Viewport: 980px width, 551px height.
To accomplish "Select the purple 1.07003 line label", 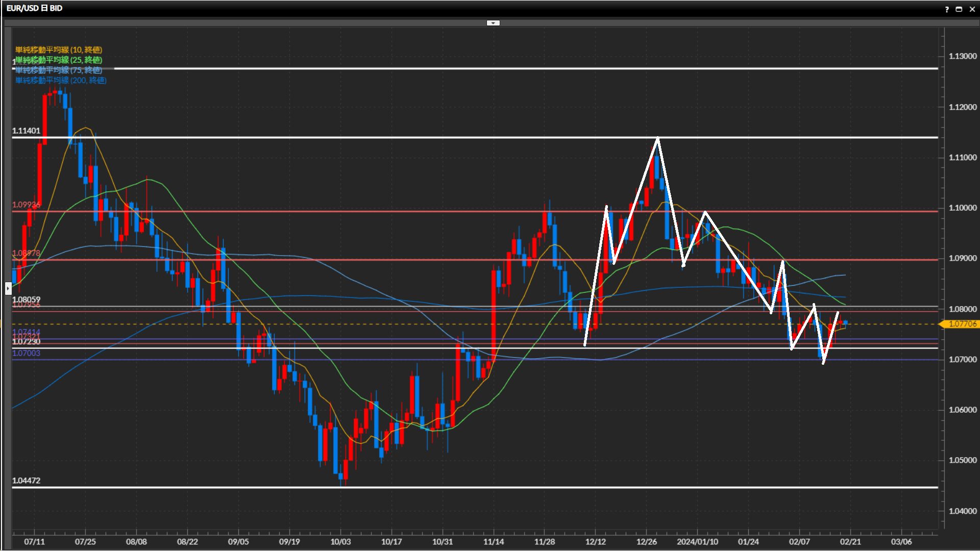I will (x=26, y=353).
